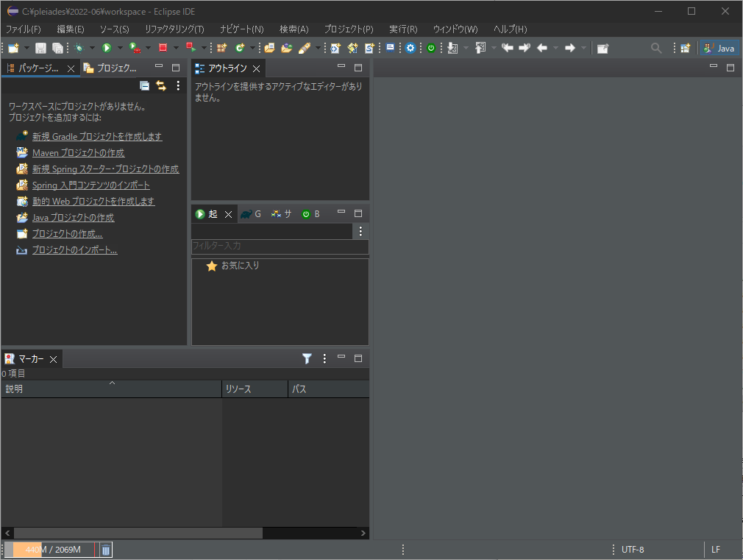Click the Save All toolbar icon
743x560 pixels.
coord(58,47)
